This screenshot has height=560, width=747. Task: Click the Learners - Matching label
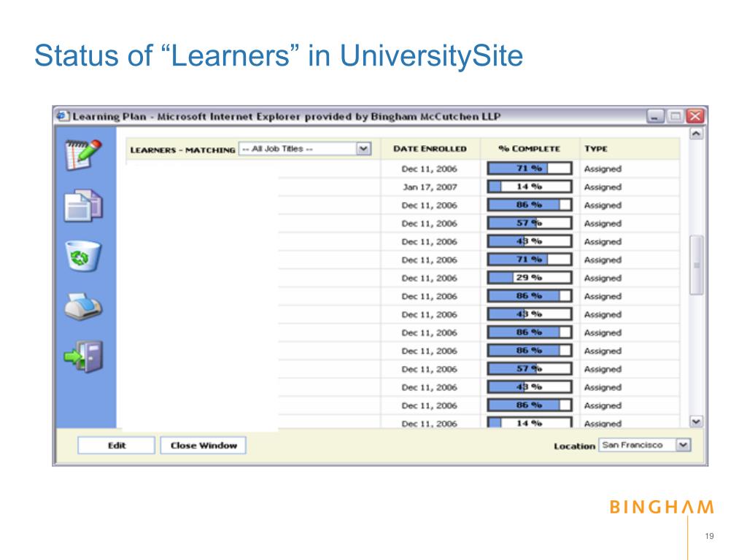[x=182, y=150]
